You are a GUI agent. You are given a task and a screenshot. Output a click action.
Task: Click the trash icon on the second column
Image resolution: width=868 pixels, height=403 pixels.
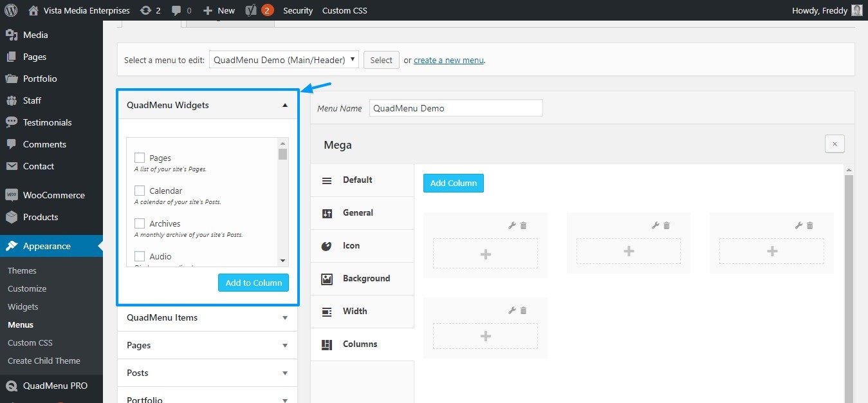click(667, 225)
